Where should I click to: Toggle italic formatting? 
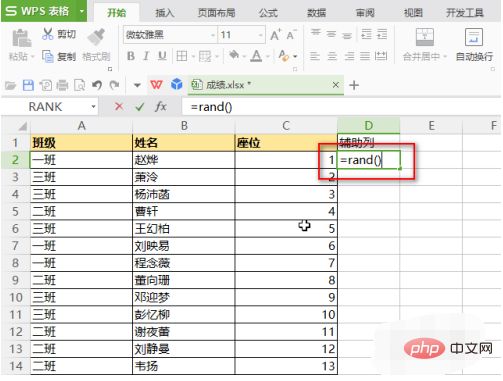click(146, 56)
